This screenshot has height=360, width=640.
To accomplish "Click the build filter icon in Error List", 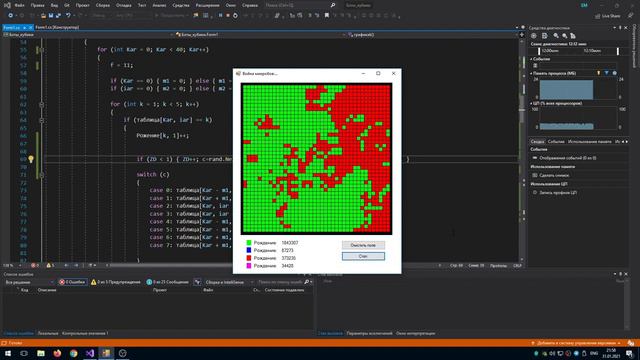I will [x=198, y=282].
